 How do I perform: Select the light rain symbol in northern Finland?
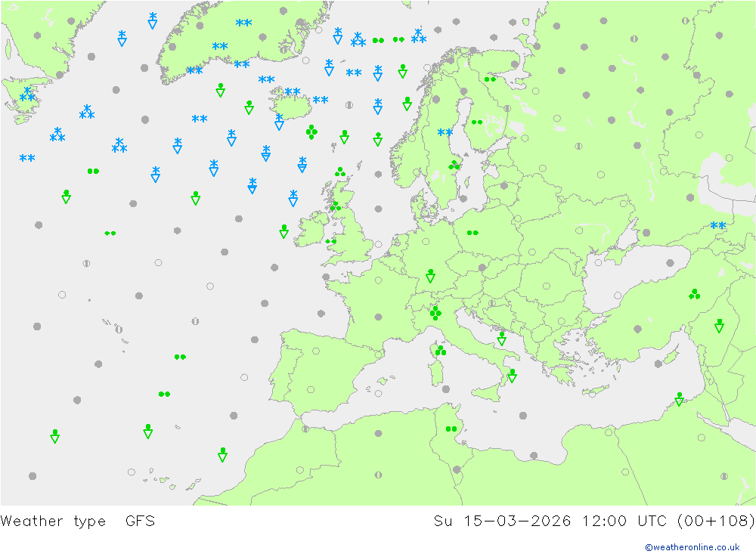point(490,79)
